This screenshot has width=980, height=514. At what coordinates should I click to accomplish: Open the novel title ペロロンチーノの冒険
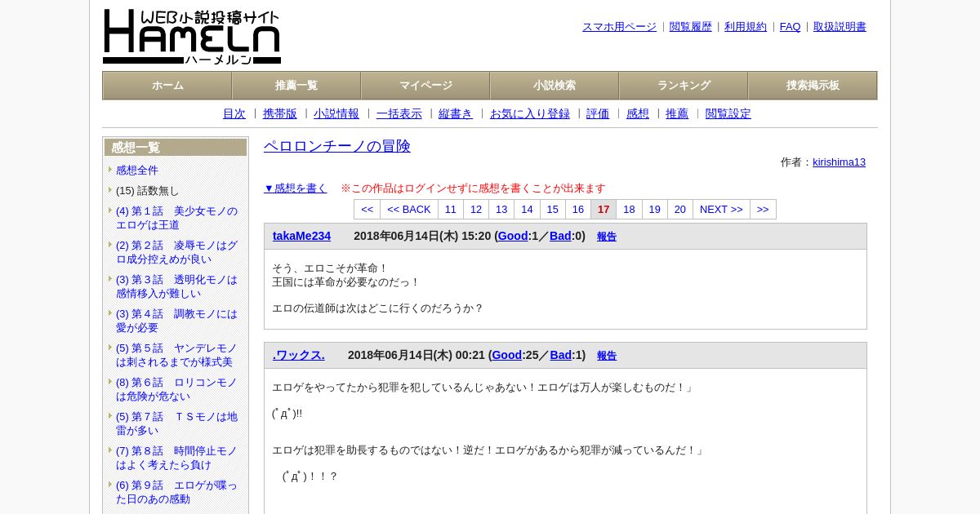click(x=337, y=146)
